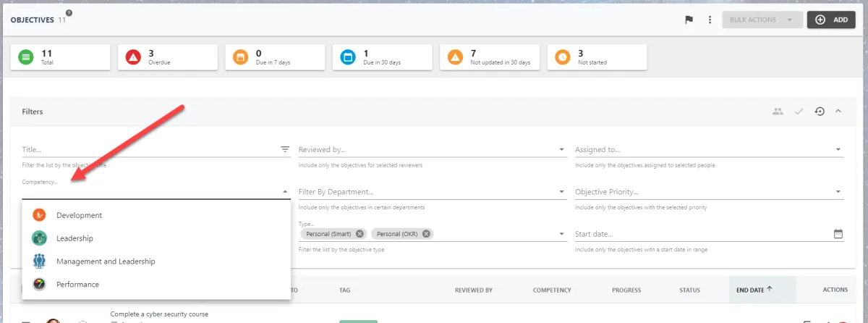
Task: Click the blue calendar Due in 30 days icon
Action: point(348,57)
